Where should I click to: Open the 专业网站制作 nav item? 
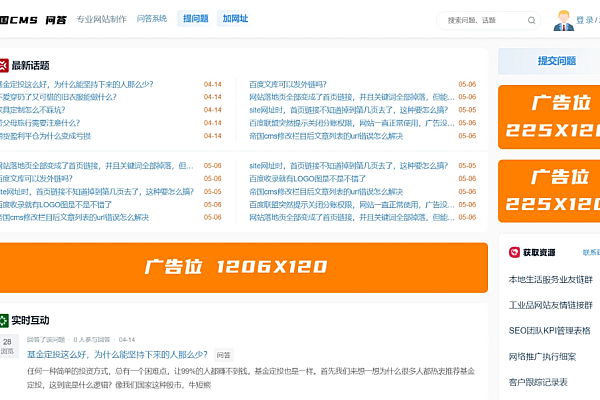click(x=101, y=19)
